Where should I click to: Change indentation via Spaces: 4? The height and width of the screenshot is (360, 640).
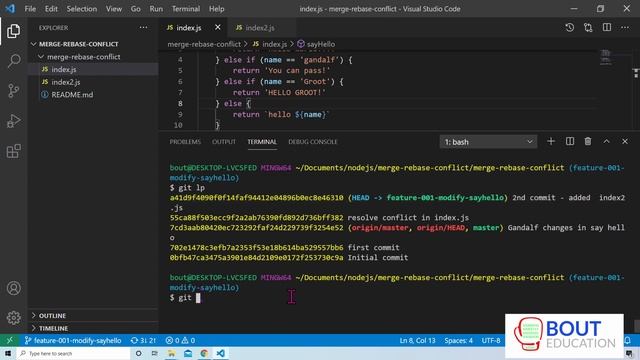click(458, 340)
